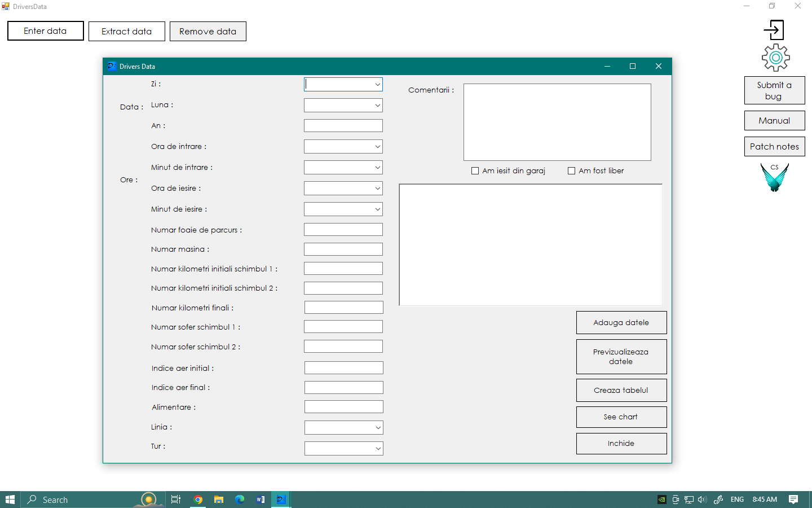Open settings via the gear icon
Viewport: 812px width, 508px height.
775,58
